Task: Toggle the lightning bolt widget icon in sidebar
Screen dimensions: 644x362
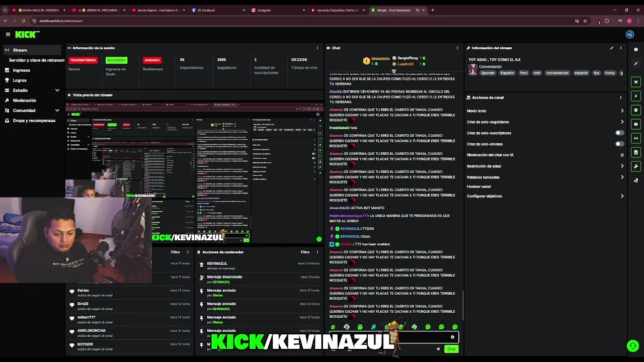Action: pyautogui.click(x=636, y=96)
